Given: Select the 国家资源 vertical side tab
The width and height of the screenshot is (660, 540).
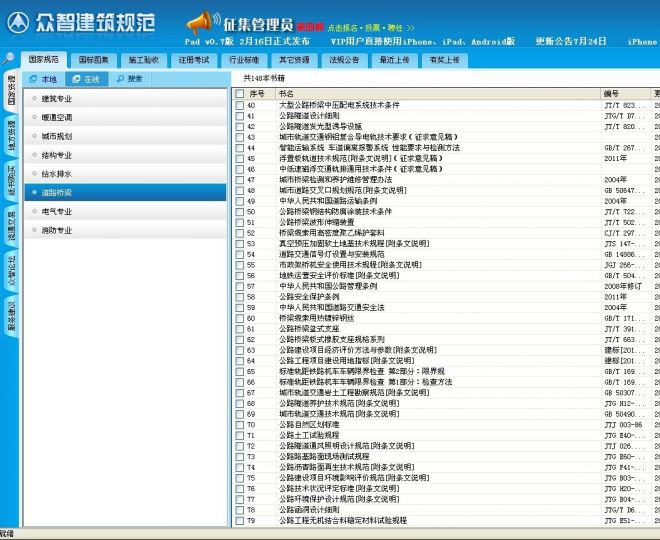Looking at the screenshot, I should point(11,90).
